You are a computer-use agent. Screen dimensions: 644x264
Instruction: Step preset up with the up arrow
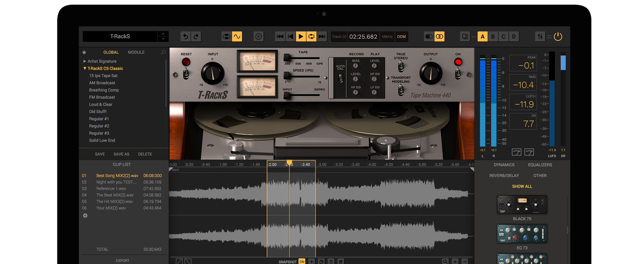(163, 33)
